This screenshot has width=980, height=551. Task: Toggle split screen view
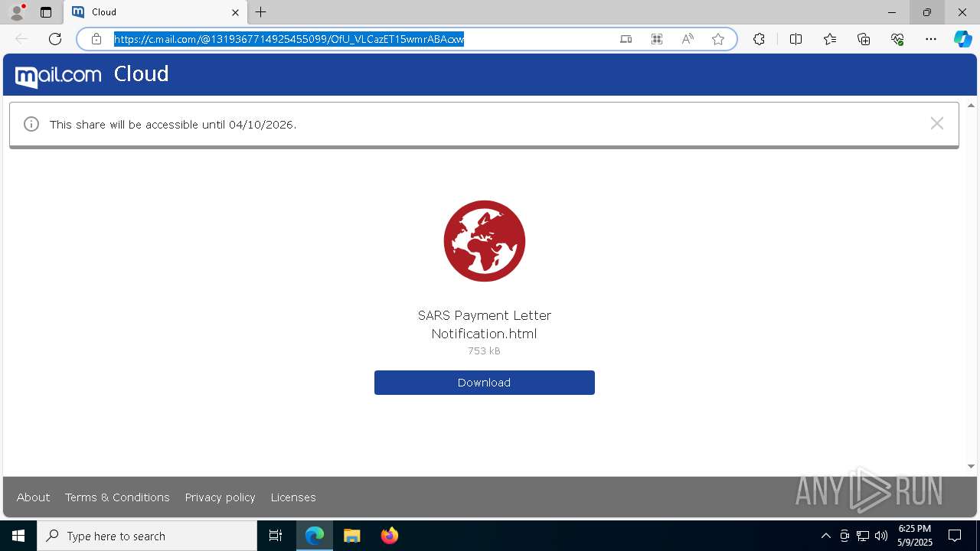pos(795,39)
